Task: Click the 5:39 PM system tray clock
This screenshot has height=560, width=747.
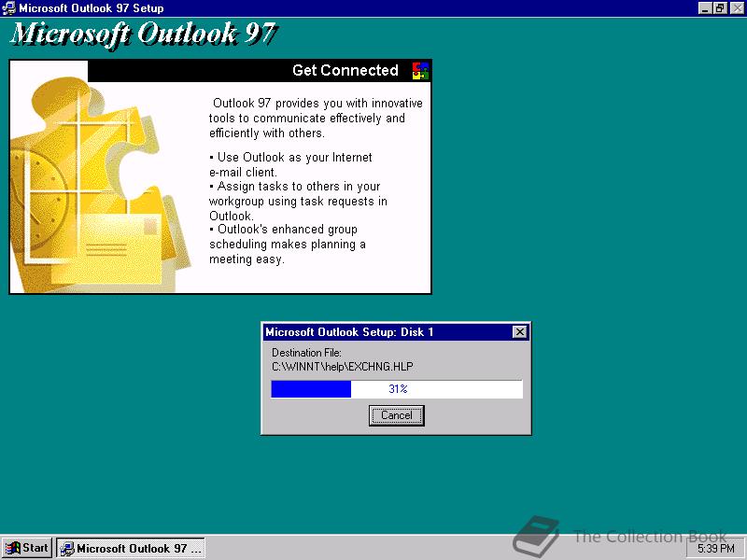Action: pos(715,548)
